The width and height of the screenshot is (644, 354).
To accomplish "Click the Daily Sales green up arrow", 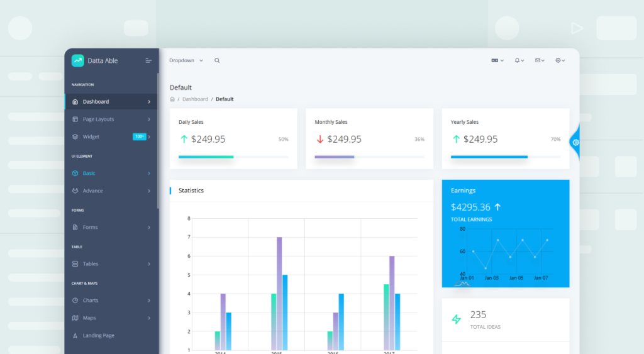I will click(x=184, y=139).
